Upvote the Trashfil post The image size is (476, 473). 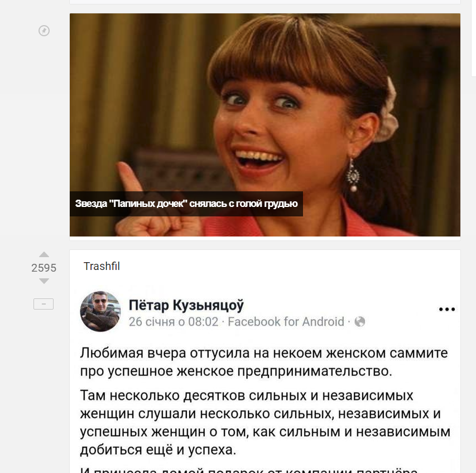(x=44, y=254)
